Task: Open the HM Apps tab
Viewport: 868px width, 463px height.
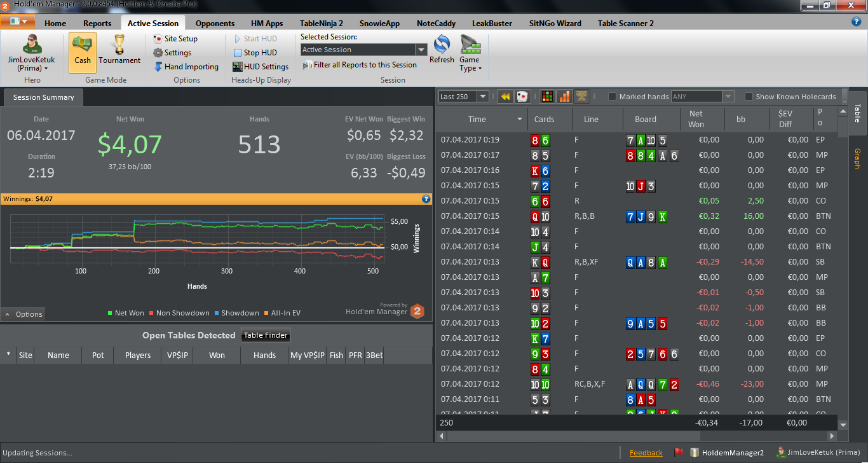Action: 267,24
